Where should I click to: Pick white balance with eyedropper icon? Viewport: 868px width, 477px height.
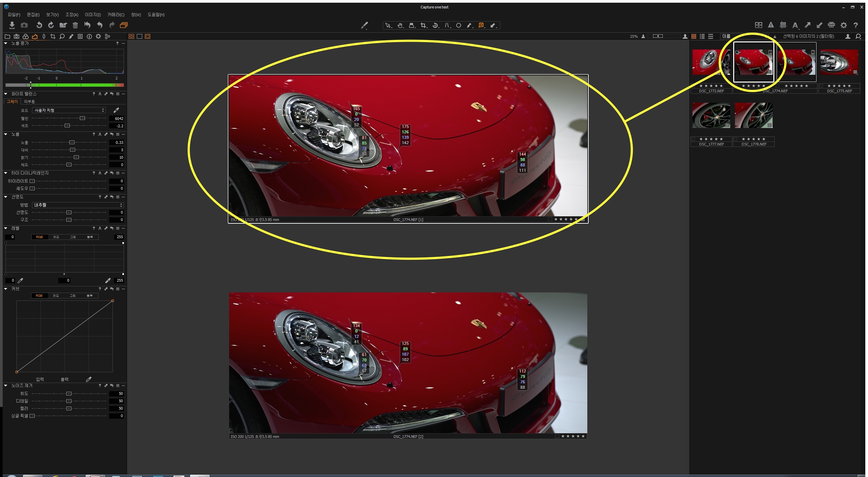coord(116,110)
